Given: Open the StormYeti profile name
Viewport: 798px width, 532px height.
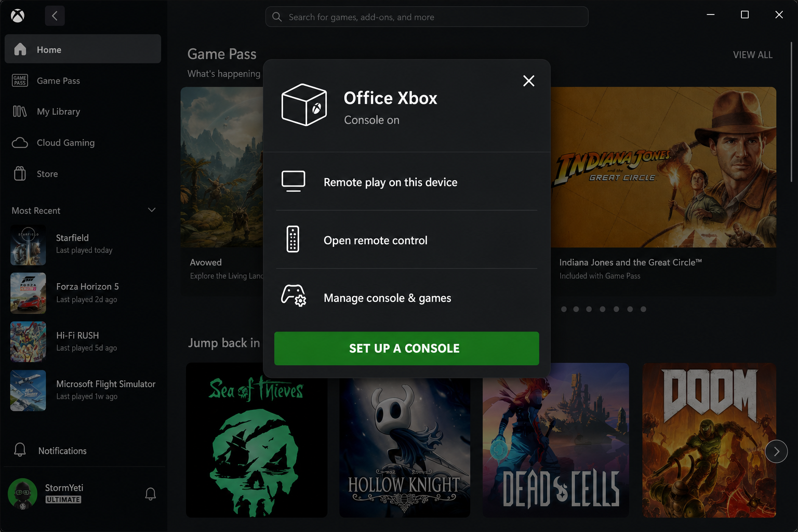Looking at the screenshot, I should [64, 487].
